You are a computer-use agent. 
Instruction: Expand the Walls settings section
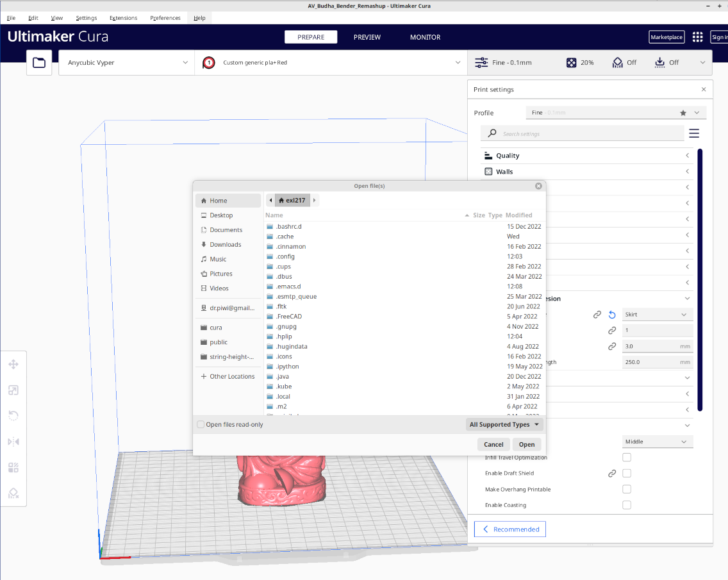[x=587, y=171]
